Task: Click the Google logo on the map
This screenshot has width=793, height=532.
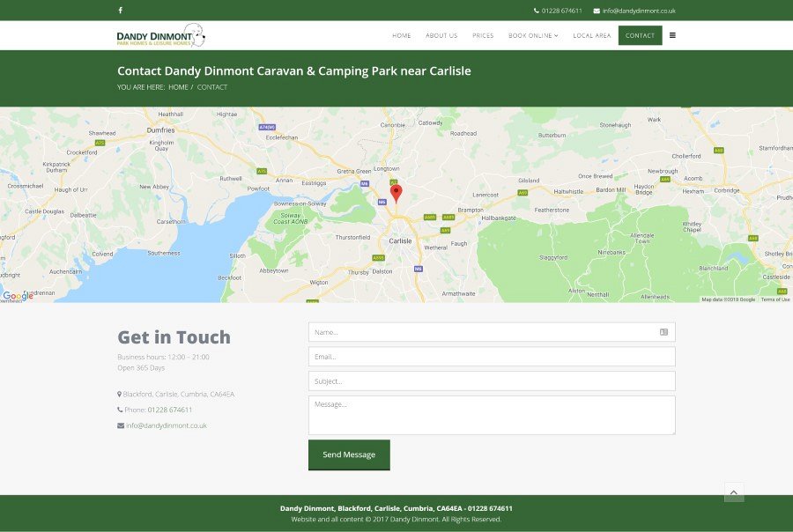Action: (x=19, y=296)
